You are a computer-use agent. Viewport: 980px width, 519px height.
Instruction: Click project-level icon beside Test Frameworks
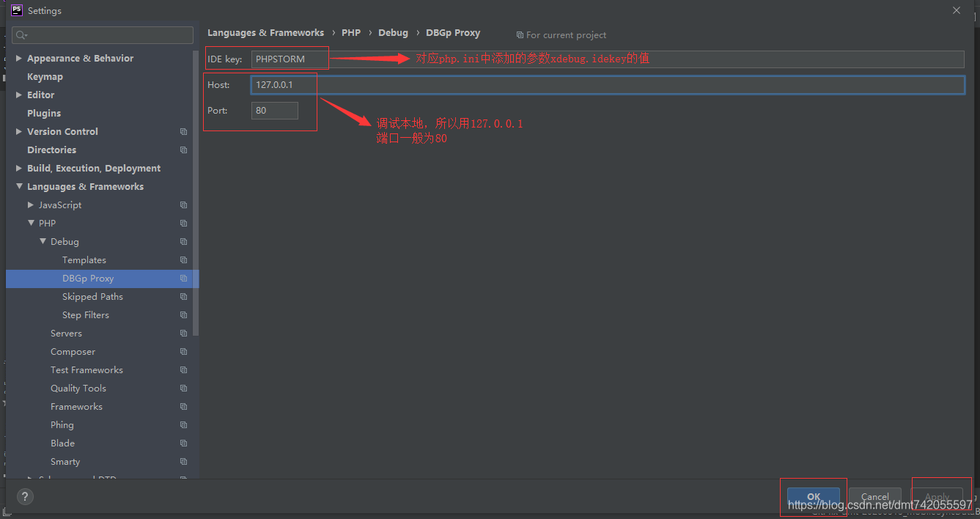click(183, 370)
